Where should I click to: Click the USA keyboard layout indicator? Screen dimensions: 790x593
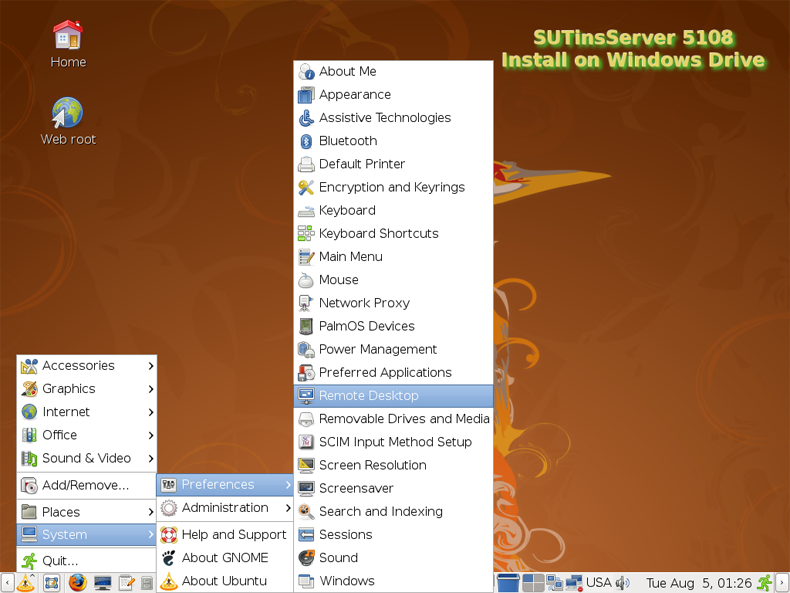[599, 582]
